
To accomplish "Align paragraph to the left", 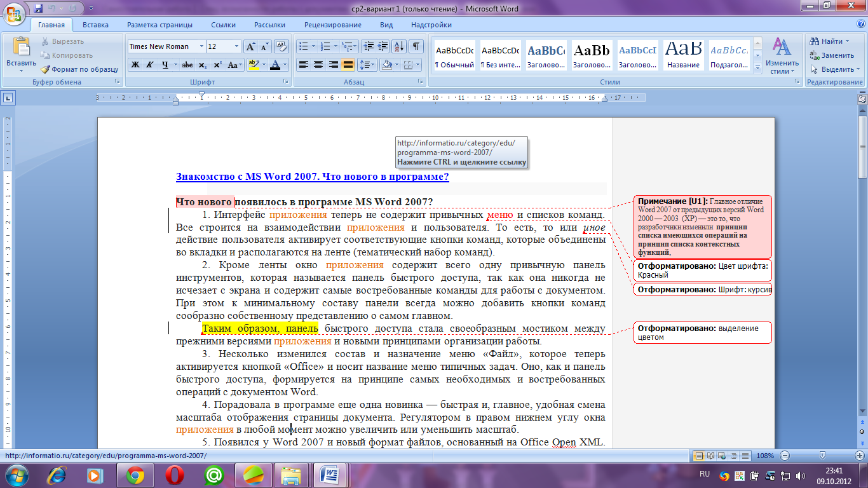I will 304,65.
